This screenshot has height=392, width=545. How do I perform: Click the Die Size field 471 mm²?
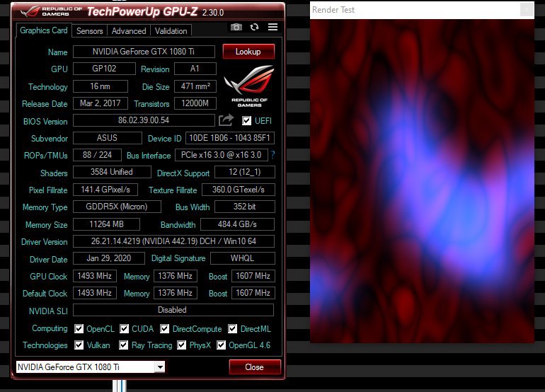point(195,86)
